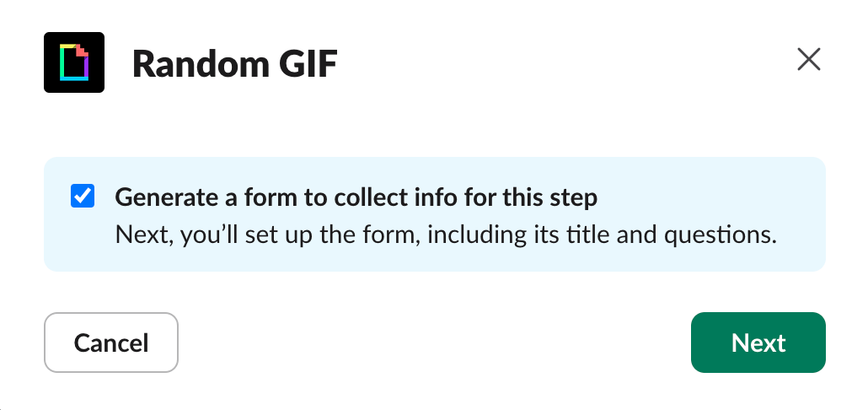
Task: Toggle form generation for this step
Action: tap(83, 197)
